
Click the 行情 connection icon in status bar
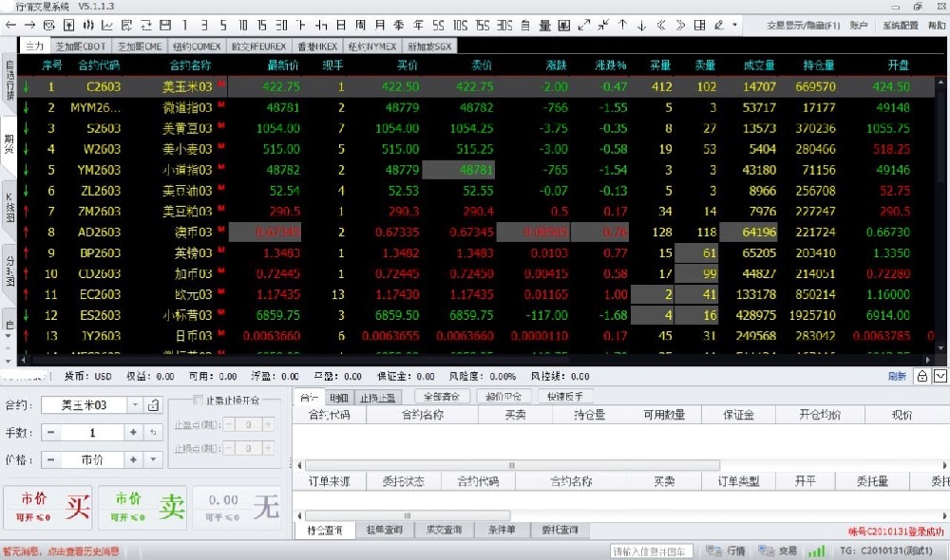(x=713, y=551)
